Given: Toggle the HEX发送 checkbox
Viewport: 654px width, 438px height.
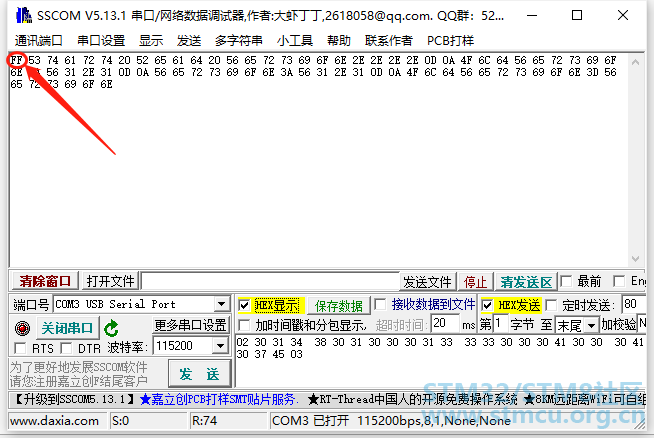Looking at the screenshot, I should click(x=488, y=305).
